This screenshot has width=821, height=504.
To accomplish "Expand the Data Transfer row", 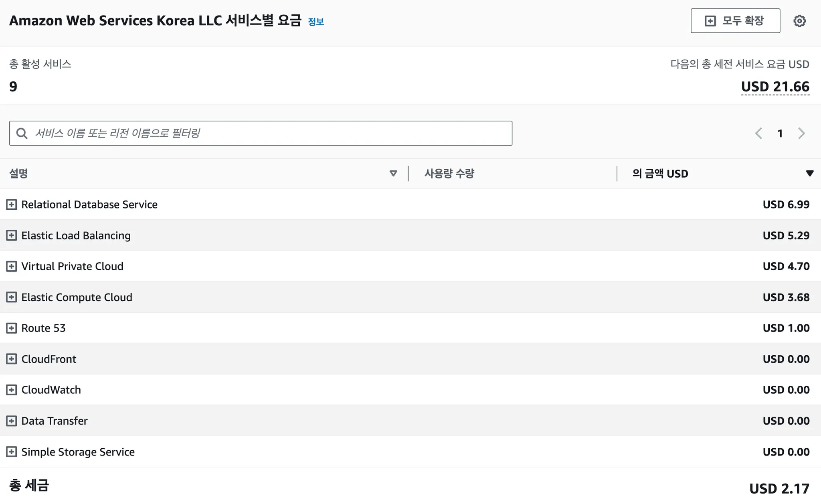I will 12,421.
